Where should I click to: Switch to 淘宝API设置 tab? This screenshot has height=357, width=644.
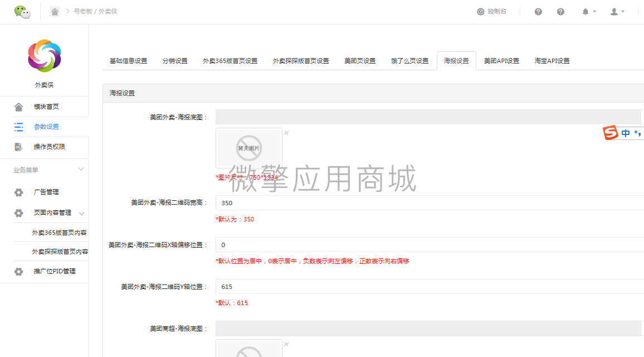[552, 61]
